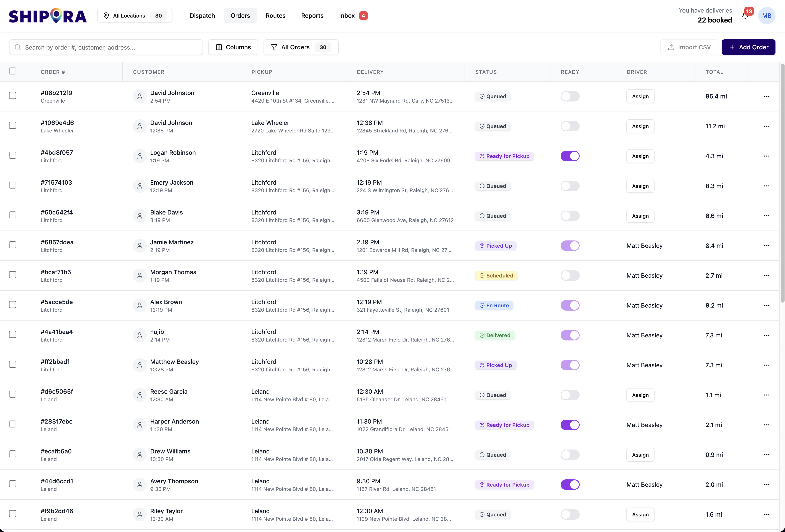This screenshot has width=785, height=532.
Task: Click David Johnston's customer avatar icon
Action: [x=140, y=97]
